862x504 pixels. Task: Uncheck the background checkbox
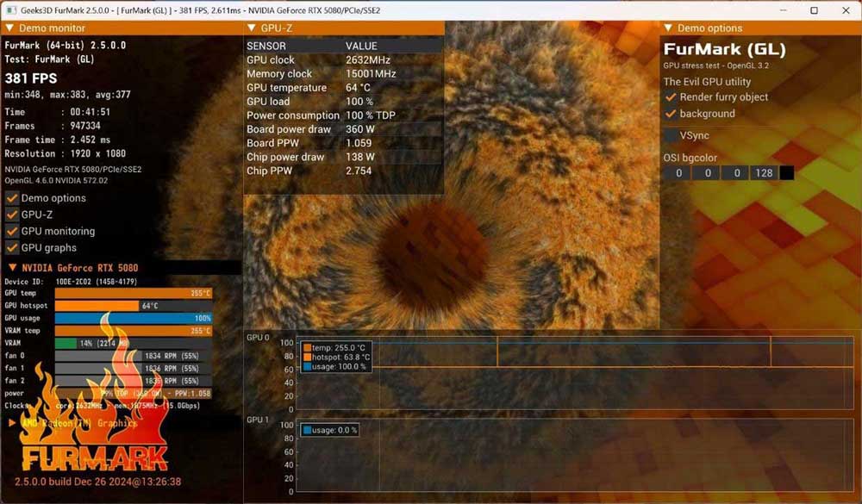click(671, 114)
